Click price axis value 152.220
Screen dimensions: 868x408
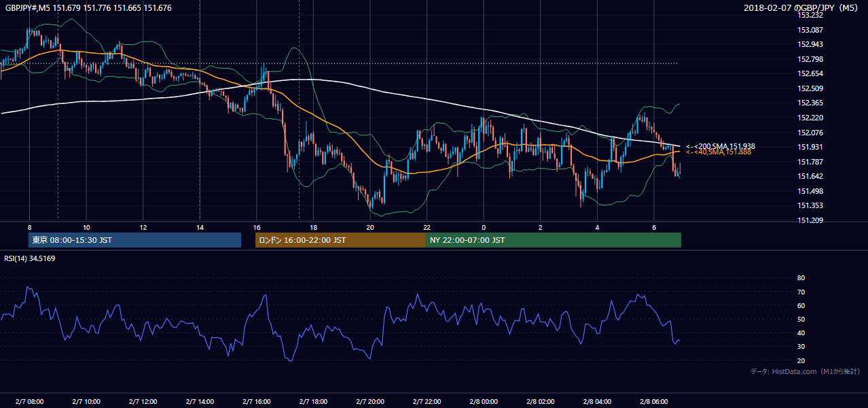point(810,118)
